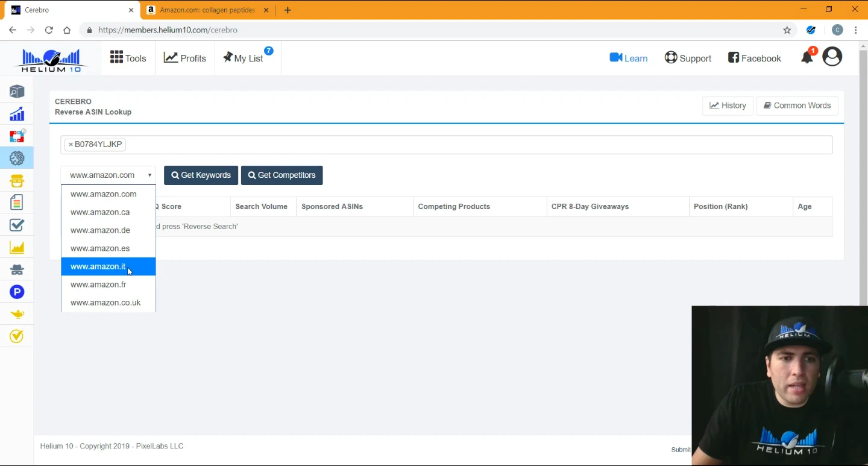Remove the B0784YLJKP ASIN from the search field
The height and width of the screenshot is (466, 868).
pos(71,144)
